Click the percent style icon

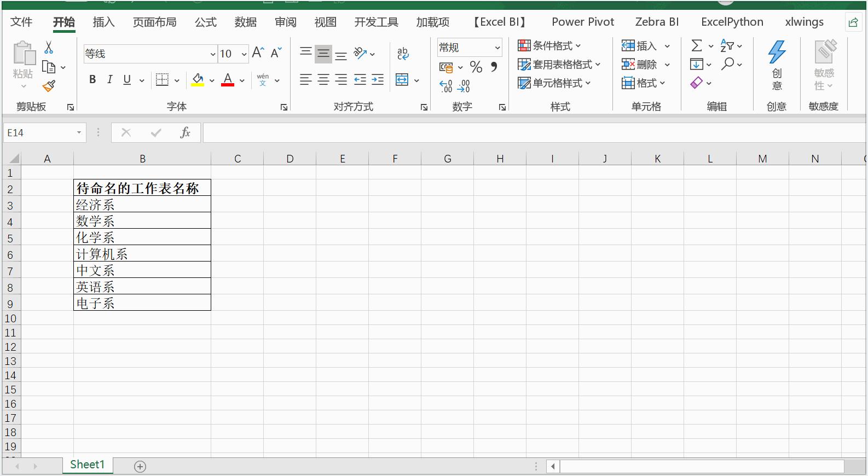point(476,67)
